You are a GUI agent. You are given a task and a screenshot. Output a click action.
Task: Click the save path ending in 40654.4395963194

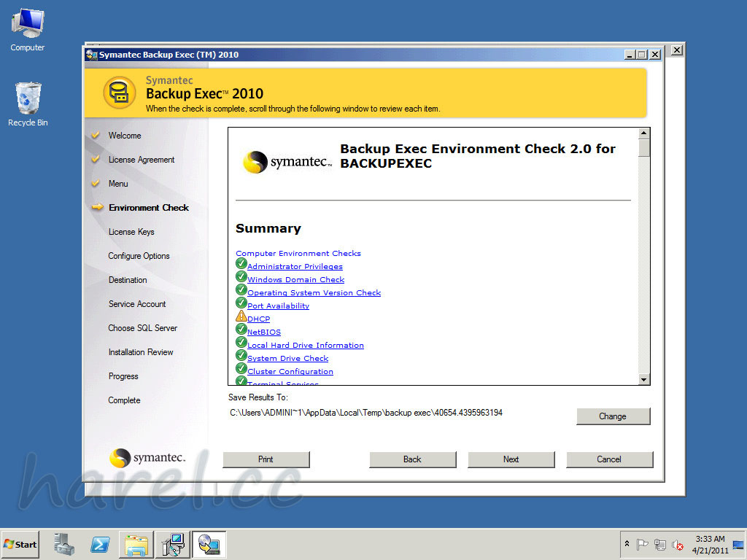366,413
